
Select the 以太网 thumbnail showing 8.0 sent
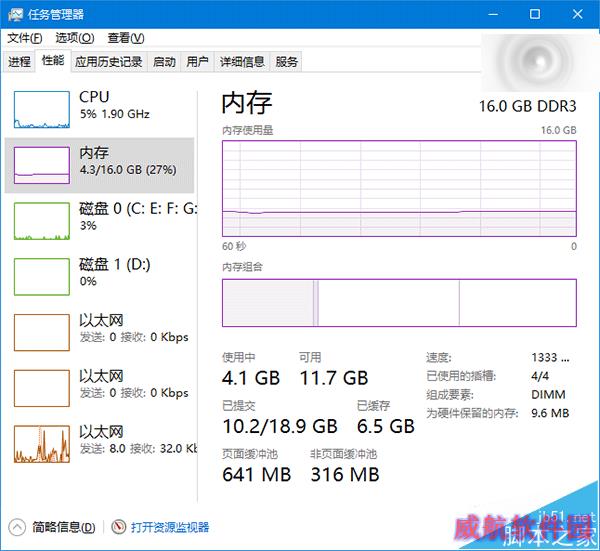[42, 444]
